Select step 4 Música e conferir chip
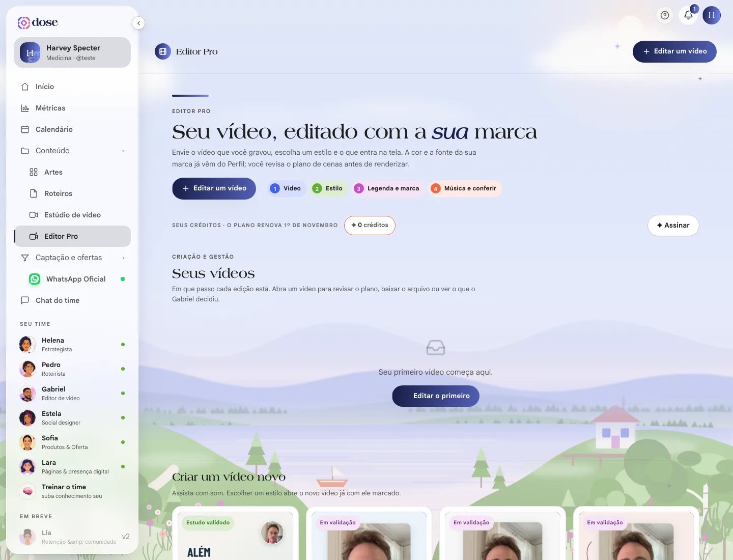This screenshot has width=733, height=560. click(x=464, y=188)
